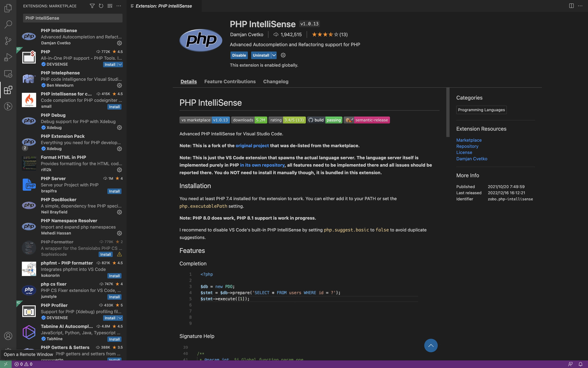Split the editor to the right
This screenshot has height=368, width=588.
point(571,6)
